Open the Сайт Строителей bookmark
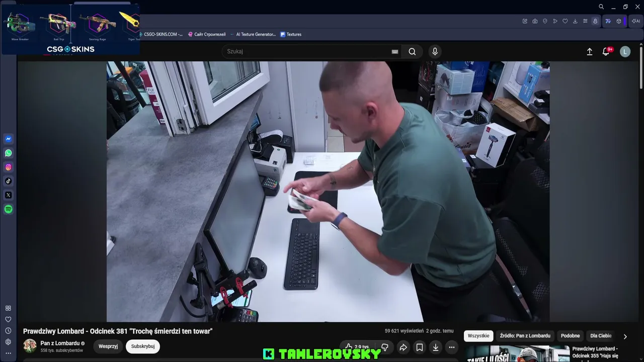Viewport: 644px width, 362px height. [x=207, y=34]
